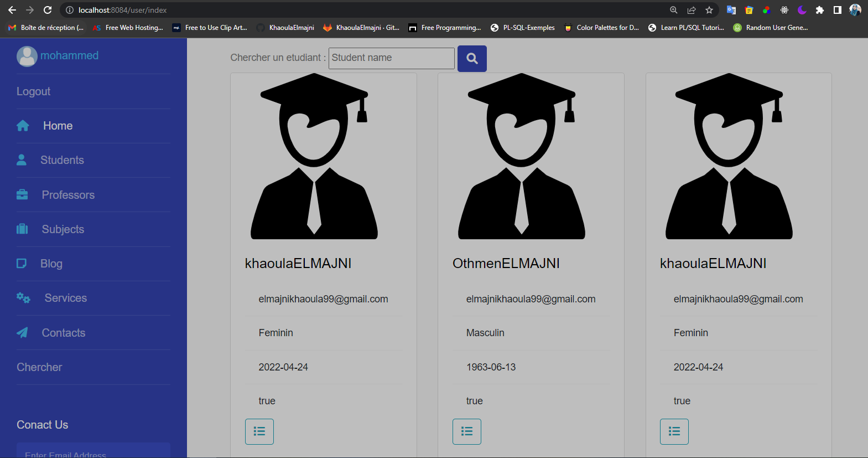The height and width of the screenshot is (458, 868).
Task: Bookmark this page with star icon
Action: [x=709, y=10]
